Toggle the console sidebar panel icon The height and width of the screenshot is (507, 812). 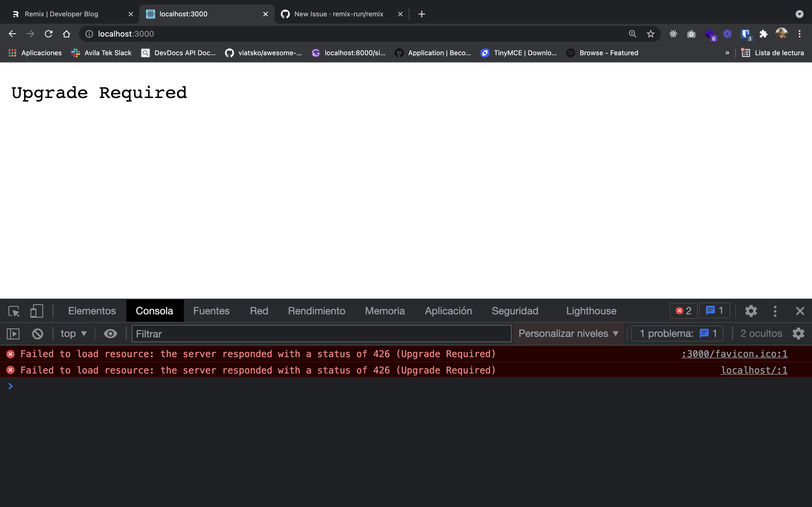[13, 334]
